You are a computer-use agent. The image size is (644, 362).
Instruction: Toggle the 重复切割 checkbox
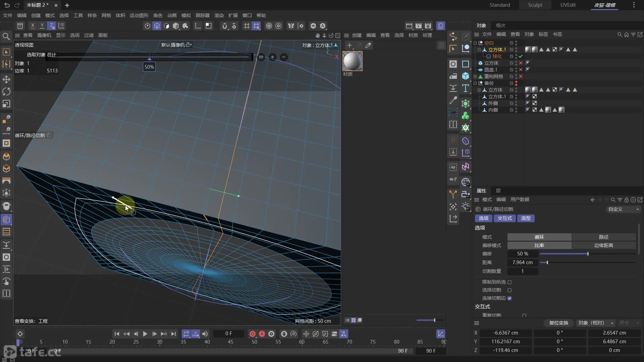pyautogui.click(x=524, y=315)
